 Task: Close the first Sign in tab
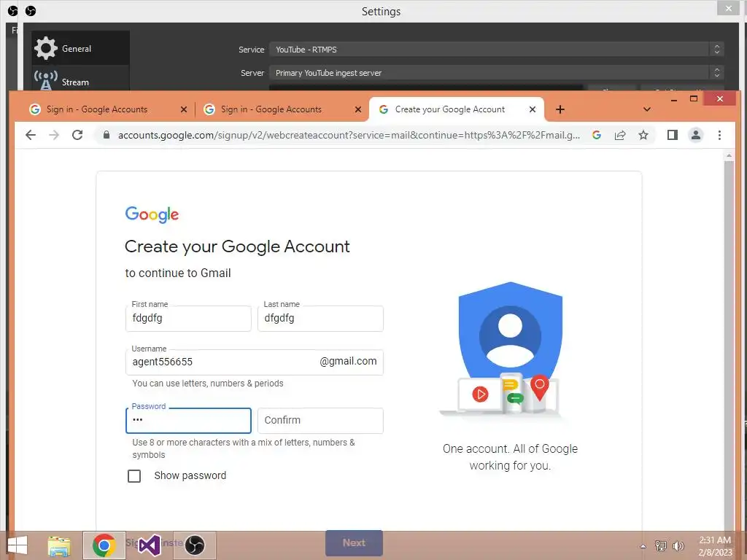(x=183, y=109)
